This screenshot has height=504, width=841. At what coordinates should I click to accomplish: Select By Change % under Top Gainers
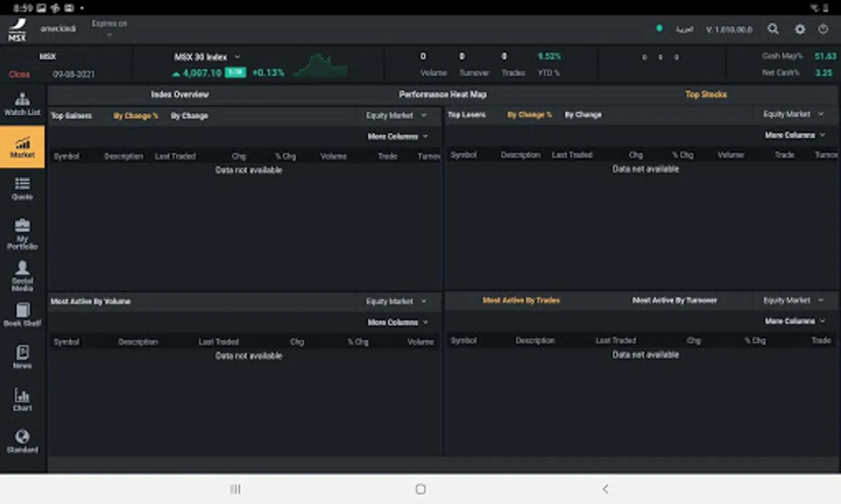coord(136,116)
